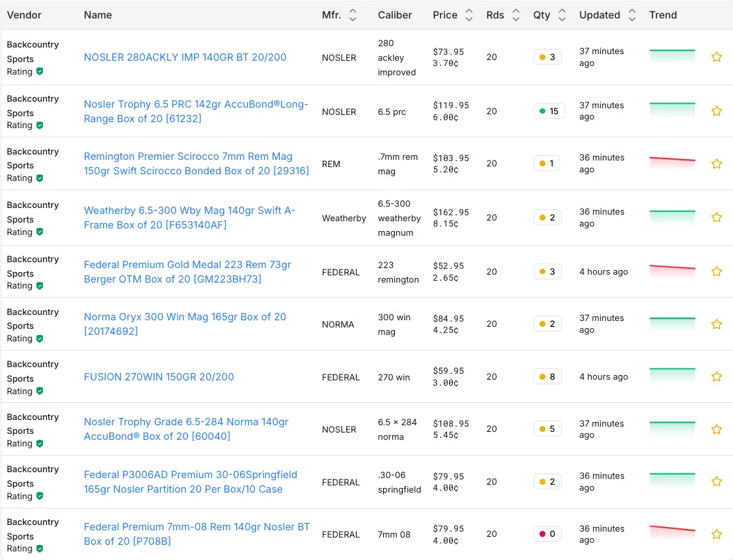
Task: Favorite Federal Gold Medal 223 Rem star
Action: (x=716, y=271)
